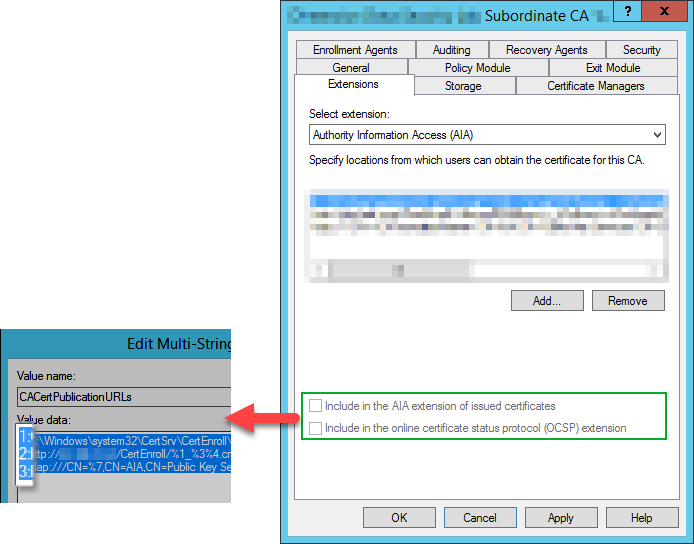Select the Recovery Agents tab
Viewport: 694px width, 544px height.
(x=546, y=49)
